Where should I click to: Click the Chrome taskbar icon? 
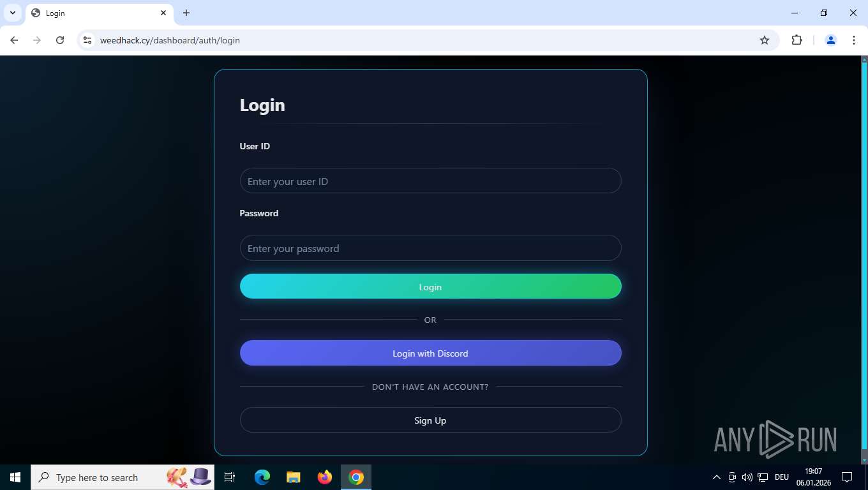(x=356, y=477)
